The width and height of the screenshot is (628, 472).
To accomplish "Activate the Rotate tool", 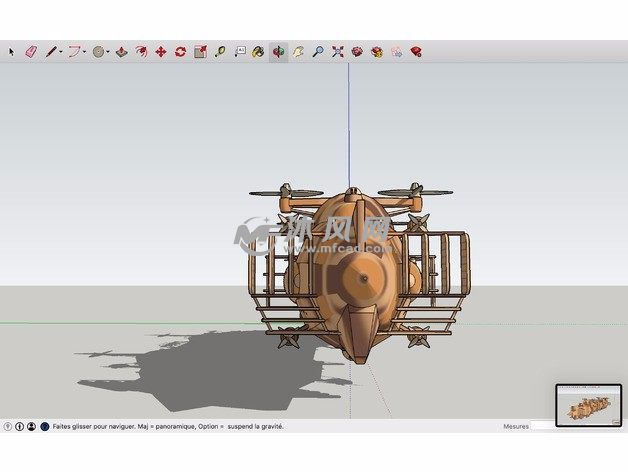I will tap(180, 51).
